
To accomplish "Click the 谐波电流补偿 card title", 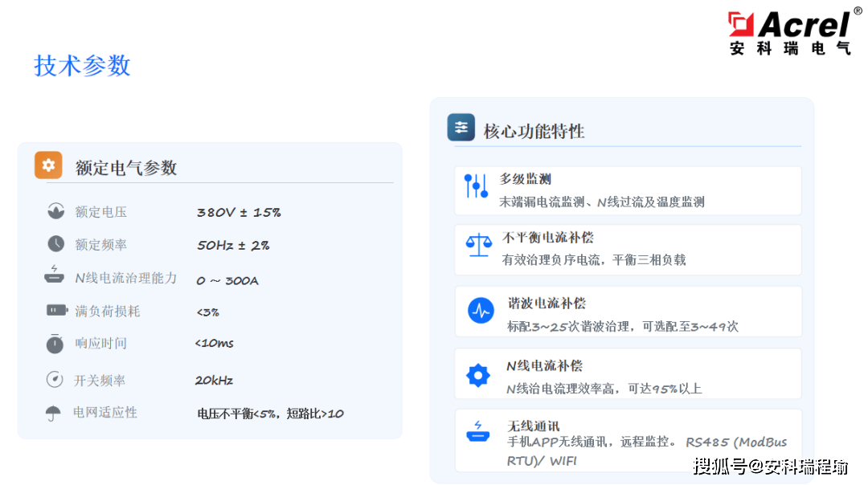I will pos(547,303).
